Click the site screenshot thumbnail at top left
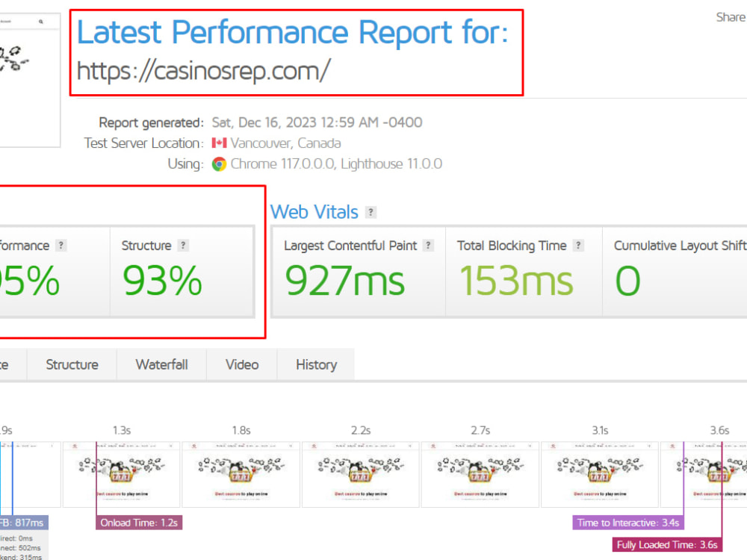This screenshot has height=560, width=747. pyautogui.click(x=30, y=80)
